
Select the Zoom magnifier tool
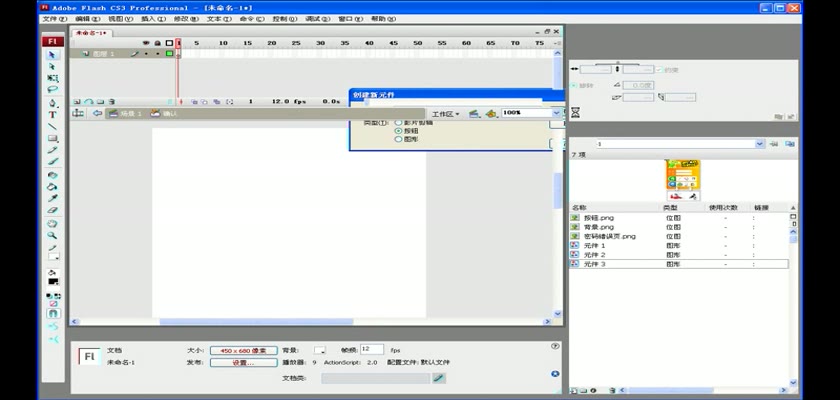[x=52, y=236]
